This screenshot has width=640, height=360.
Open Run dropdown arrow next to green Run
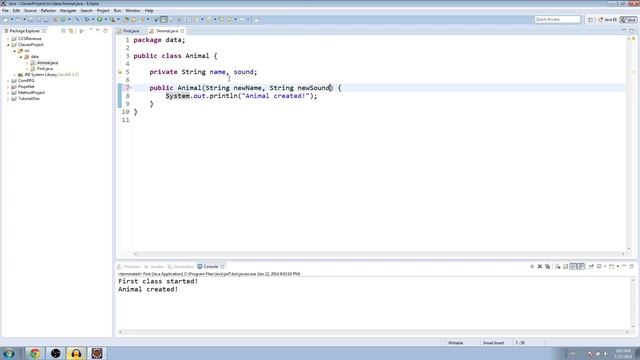click(105, 19)
